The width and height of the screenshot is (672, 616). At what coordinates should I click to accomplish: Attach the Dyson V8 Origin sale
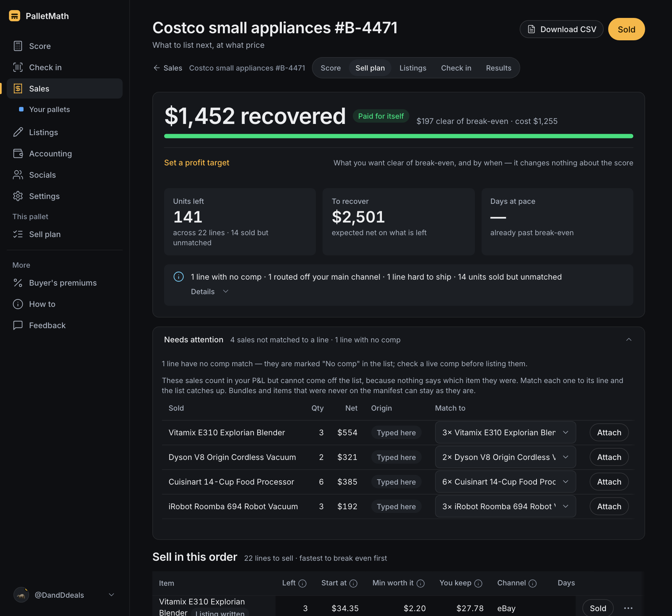[x=609, y=457]
